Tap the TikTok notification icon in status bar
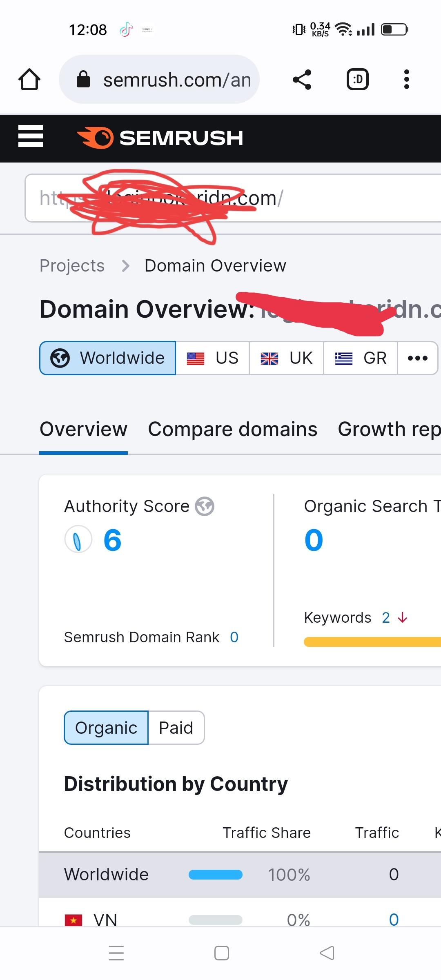This screenshot has width=441, height=980. tap(126, 29)
